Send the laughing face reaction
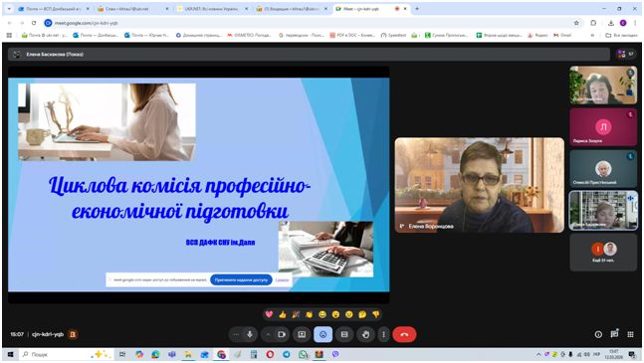The width and height of the screenshot is (644, 363). point(322,314)
